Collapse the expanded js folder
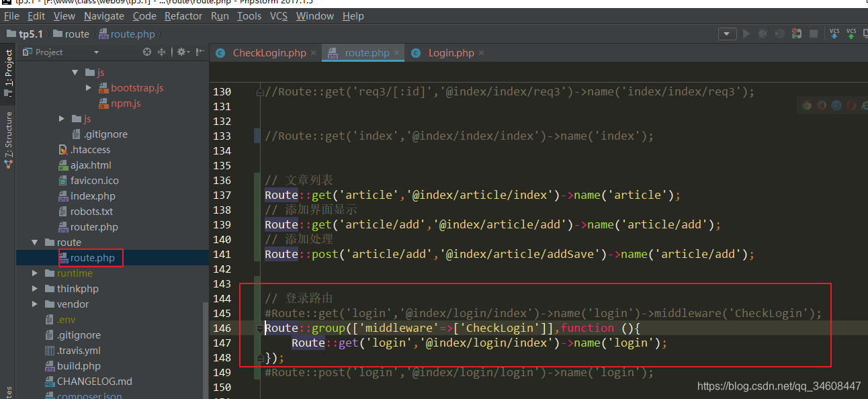868x399 pixels. (76, 73)
